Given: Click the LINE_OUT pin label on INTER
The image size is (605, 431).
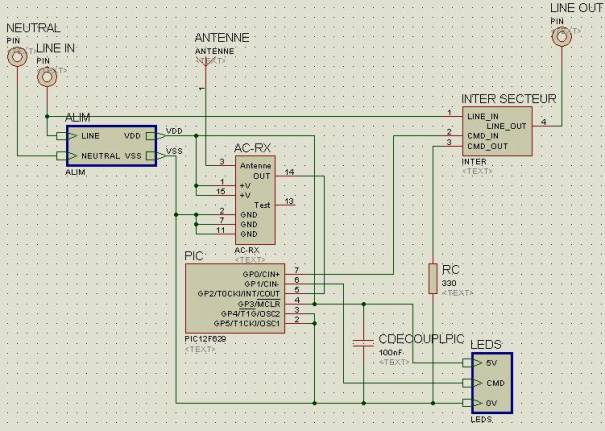Looking at the screenshot, I should 506,126.
